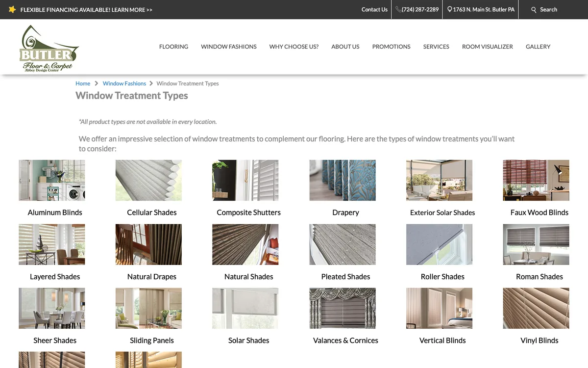588x368 pixels.
Task: Go to Home in the breadcrumb
Action: tap(83, 83)
